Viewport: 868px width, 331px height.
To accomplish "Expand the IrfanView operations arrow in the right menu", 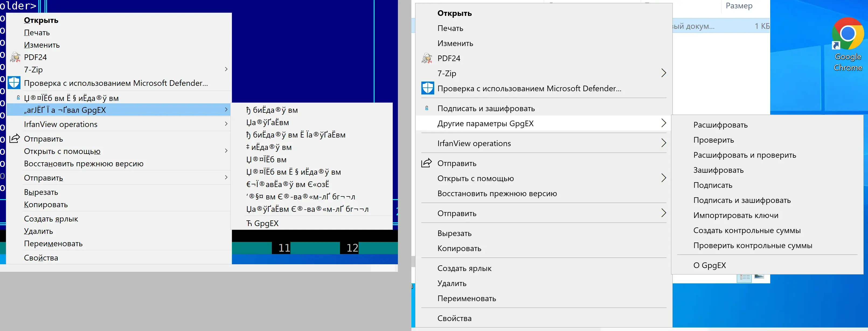I will [x=664, y=143].
